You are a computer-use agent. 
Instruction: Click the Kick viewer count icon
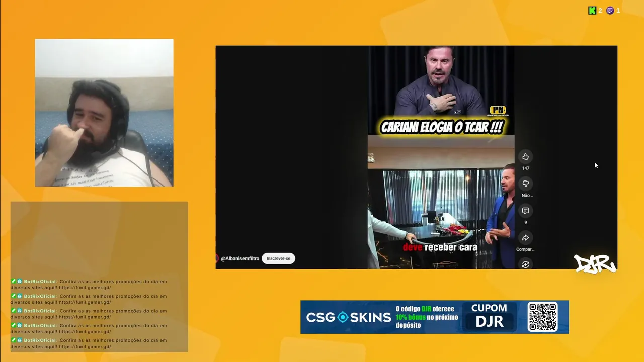[592, 11]
